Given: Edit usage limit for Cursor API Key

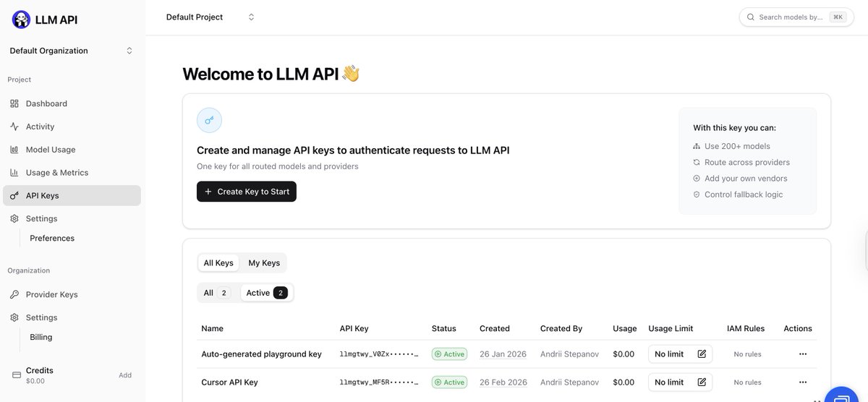Looking at the screenshot, I should (702, 382).
